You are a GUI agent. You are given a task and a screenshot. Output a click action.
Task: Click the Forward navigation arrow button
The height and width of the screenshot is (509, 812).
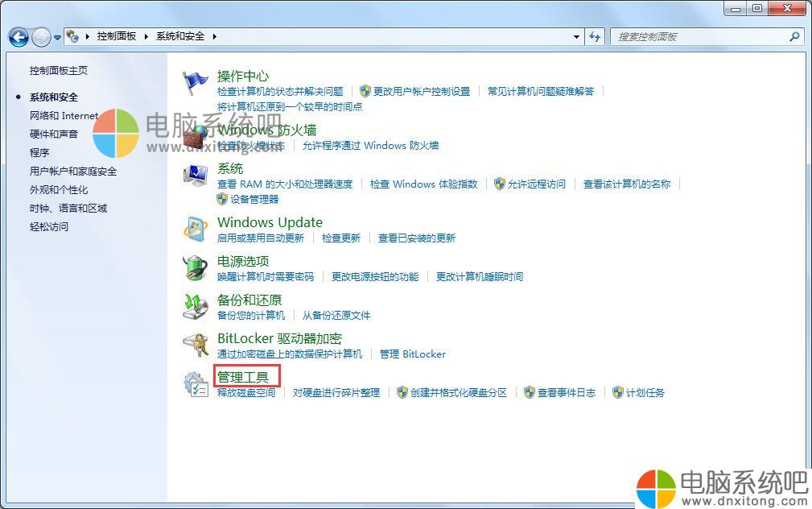point(41,37)
